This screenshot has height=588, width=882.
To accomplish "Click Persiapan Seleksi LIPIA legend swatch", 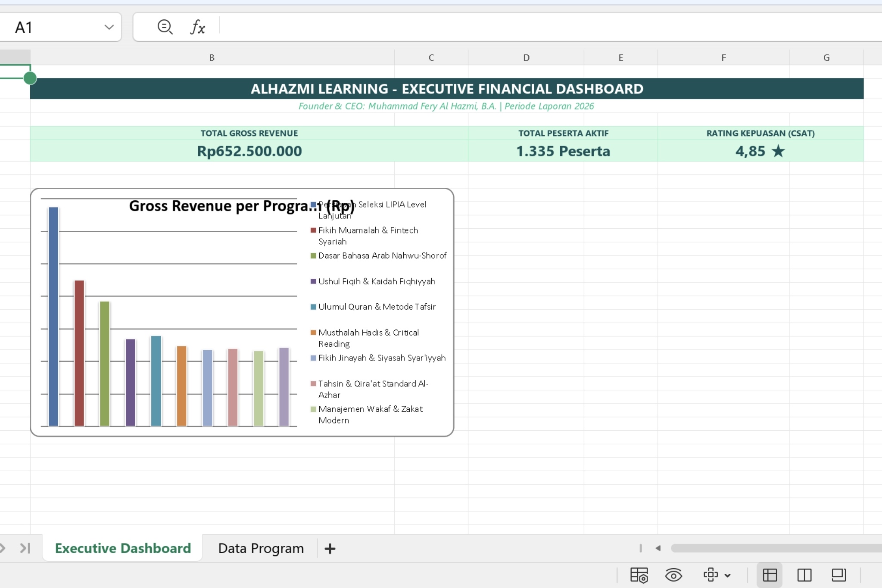I will click(313, 205).
